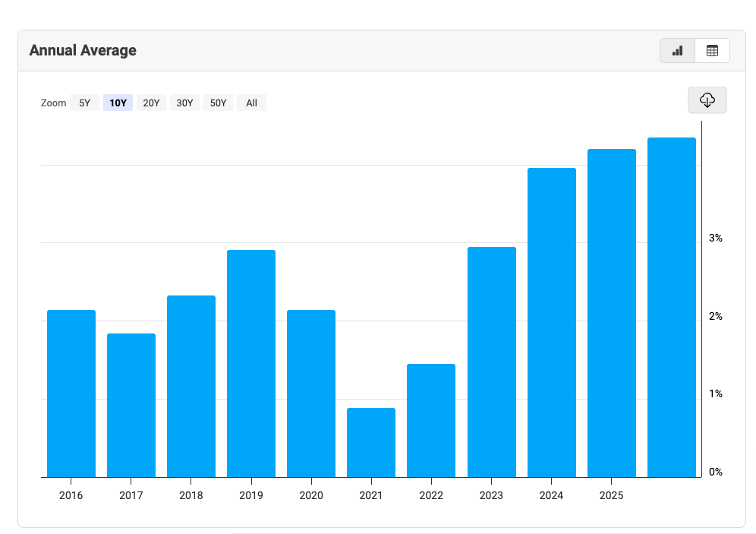The image size is (756, 534).
Task: Set zoom range to 20Y
Action: click(x=151, y=103)
